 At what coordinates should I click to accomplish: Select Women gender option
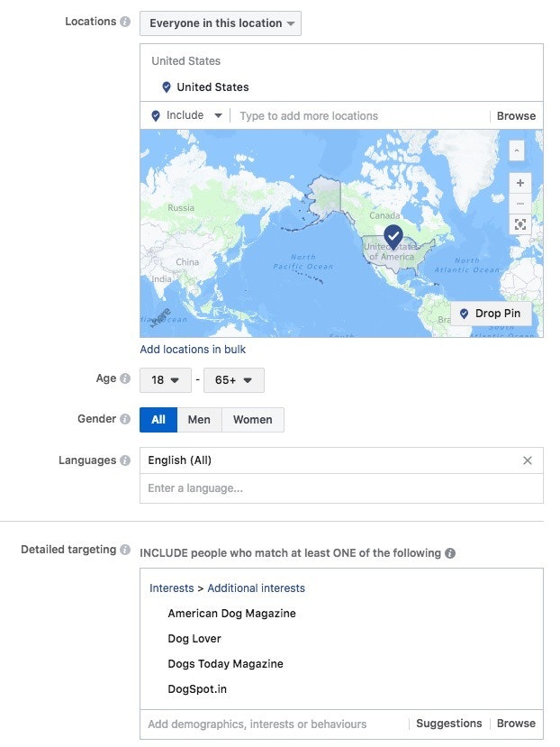(252, 420)
